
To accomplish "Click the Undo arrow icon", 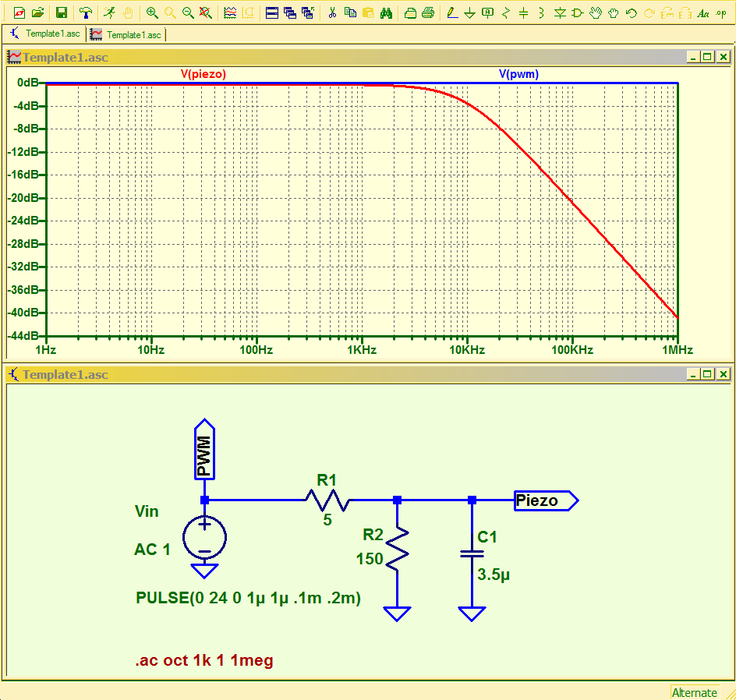I will click(x=631, y=13).
